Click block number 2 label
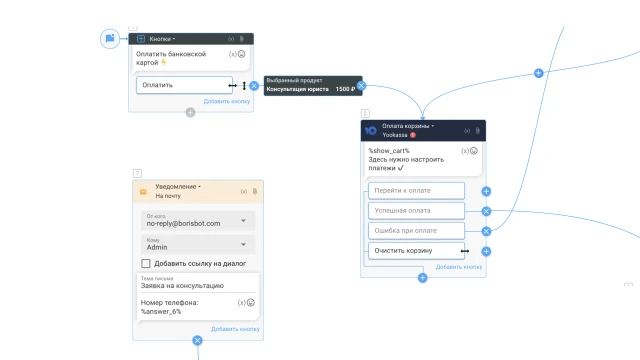Image resolution: width=640 pixels, height=360 pixels. coord(365,113)
